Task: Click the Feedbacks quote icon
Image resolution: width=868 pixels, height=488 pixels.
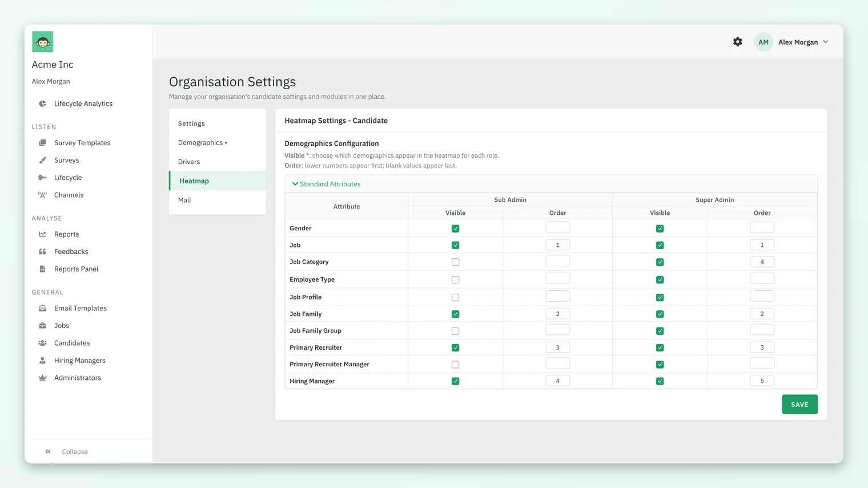Action: coord(42,251)
